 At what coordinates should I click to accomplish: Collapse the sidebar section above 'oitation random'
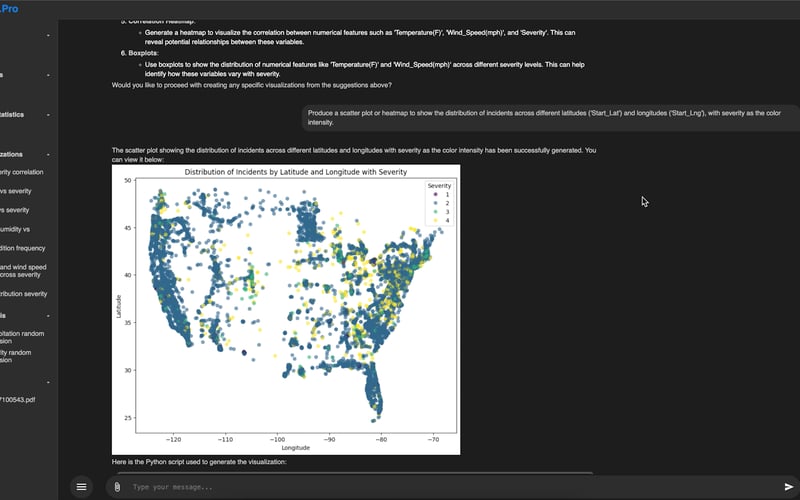click(48, 316)
